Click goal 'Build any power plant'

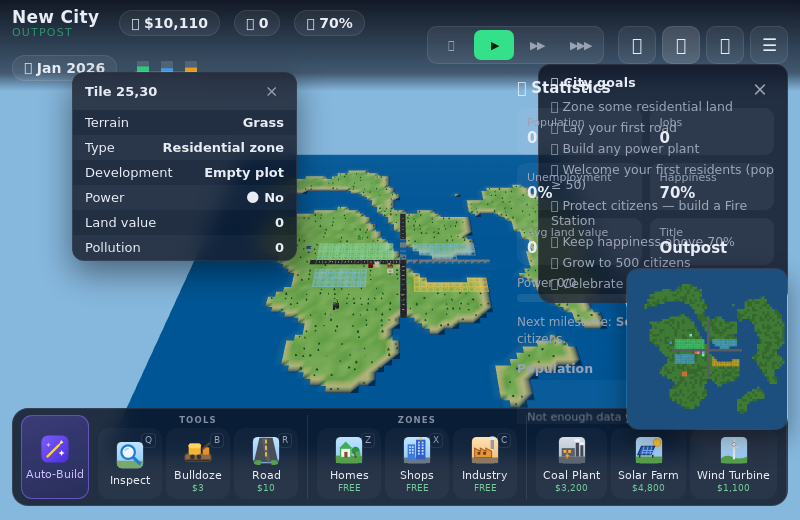pos(625,148)
